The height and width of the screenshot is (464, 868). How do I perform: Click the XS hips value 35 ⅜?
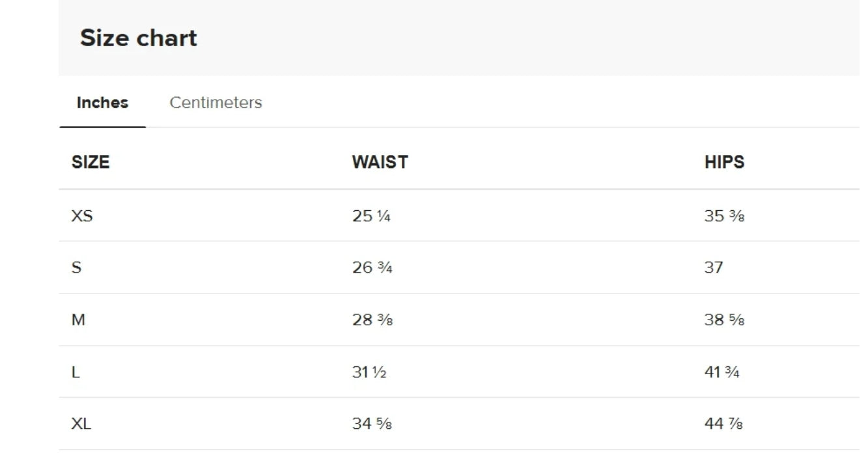tap(724, 216)
